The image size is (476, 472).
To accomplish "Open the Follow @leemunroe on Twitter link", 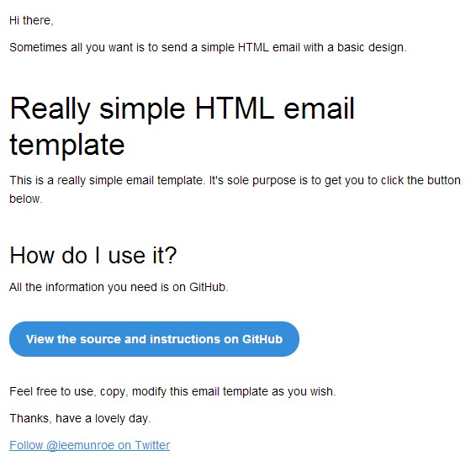I will pos(89,445).
